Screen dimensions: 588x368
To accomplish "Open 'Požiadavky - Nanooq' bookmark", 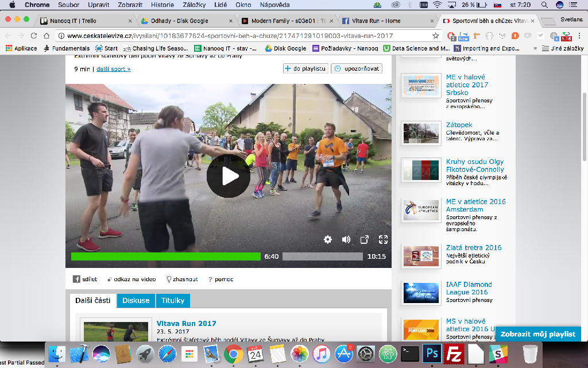I will tap(345, 48).
